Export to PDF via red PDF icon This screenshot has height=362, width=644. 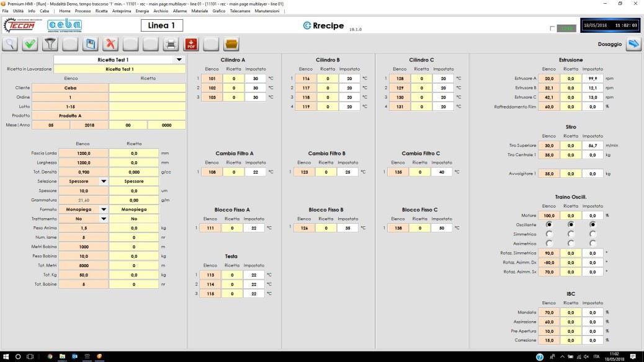[x=191, y=44]
